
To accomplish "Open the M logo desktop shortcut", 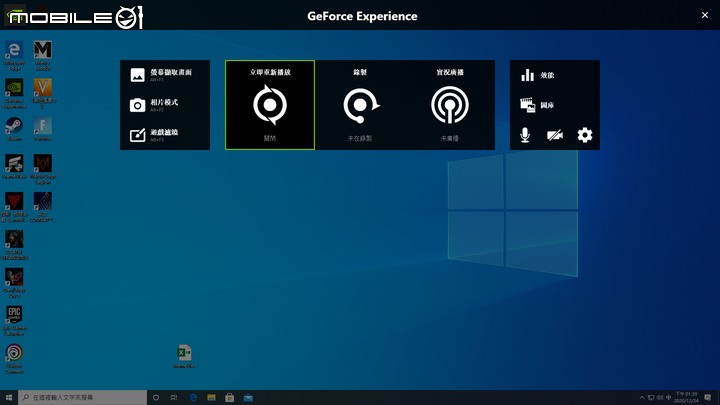I will tap(43, 56).
